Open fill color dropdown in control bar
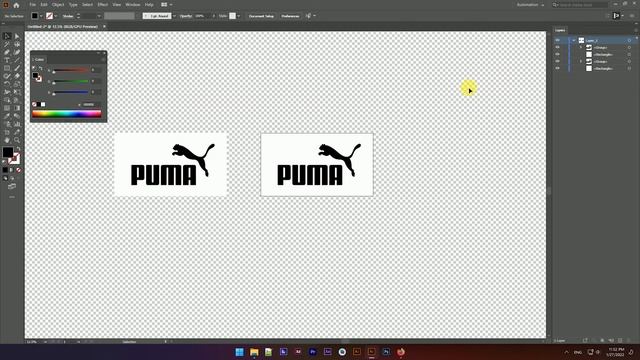The width and height of the screenshot is (640, 360). point(41,16)
